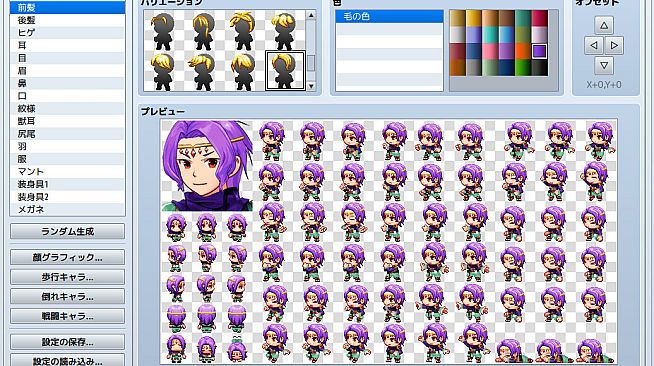The height and width of the screenshot is (366, 654).
Task: Click the variation list scroll-up arrow
Action: [x=311, y=15]
